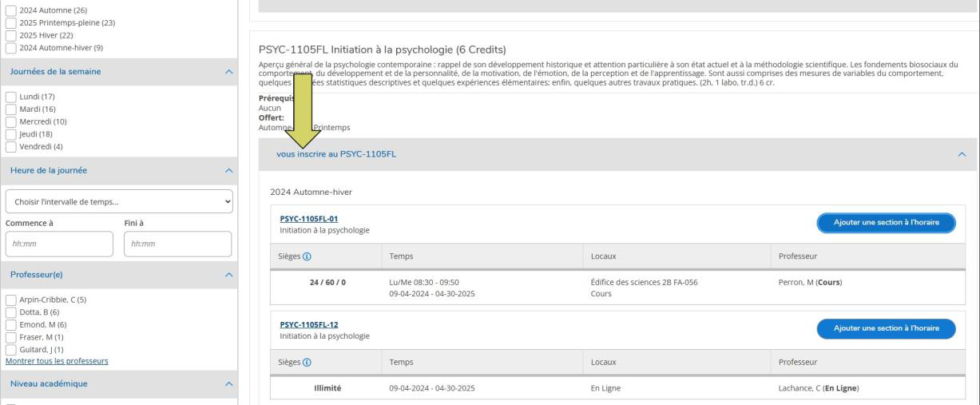Click Montrer tous les professeurs link
The image size is (980, 405).
coord(57,361)
